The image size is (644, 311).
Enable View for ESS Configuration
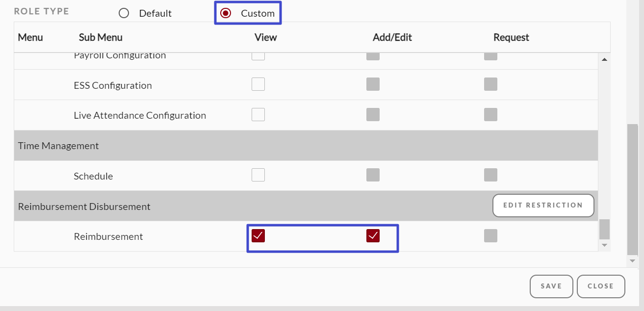[258, 84]
